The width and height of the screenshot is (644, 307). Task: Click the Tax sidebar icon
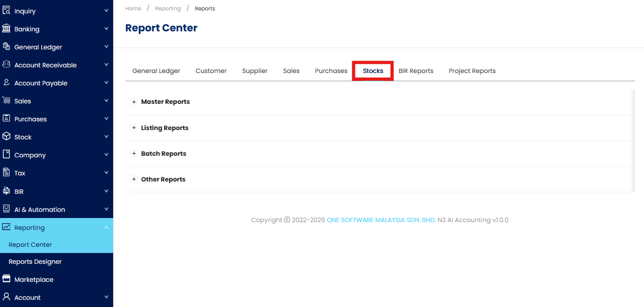pyautogui.click(x=6, y=172)
